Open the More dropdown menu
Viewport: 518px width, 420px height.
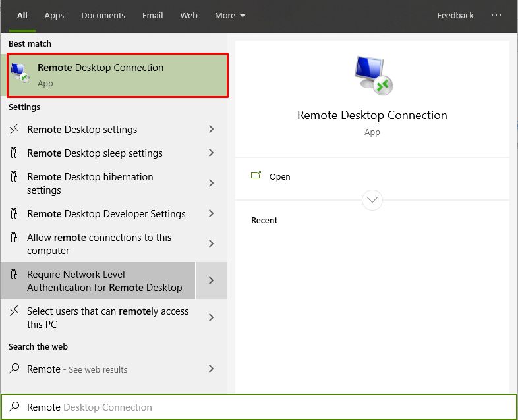(x=230, y=16)
